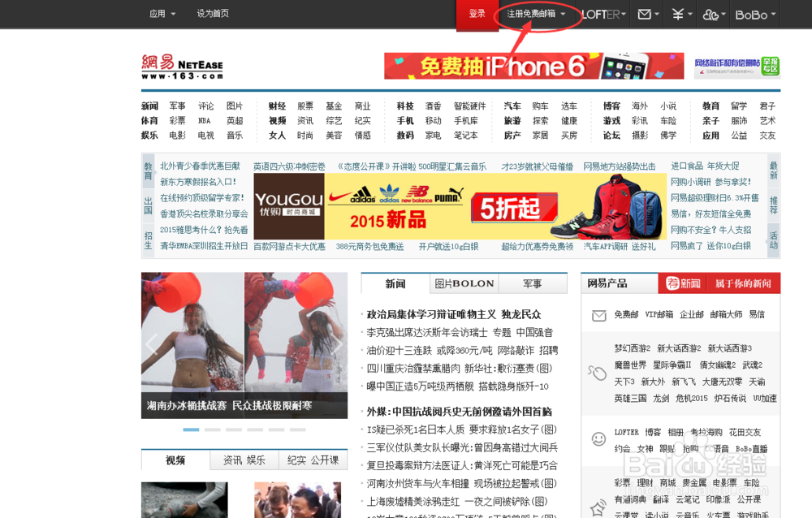Open the video thumbnail of man in suit
Image resolution: width=812 pixels, height=518 pixels.
click(298, 500)
